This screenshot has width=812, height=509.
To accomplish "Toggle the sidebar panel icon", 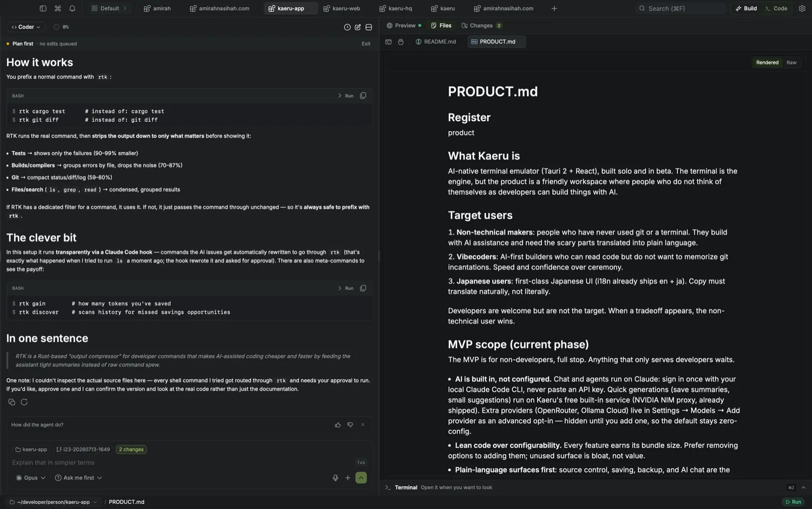I will pyautogui.click(x=43, y=9).
